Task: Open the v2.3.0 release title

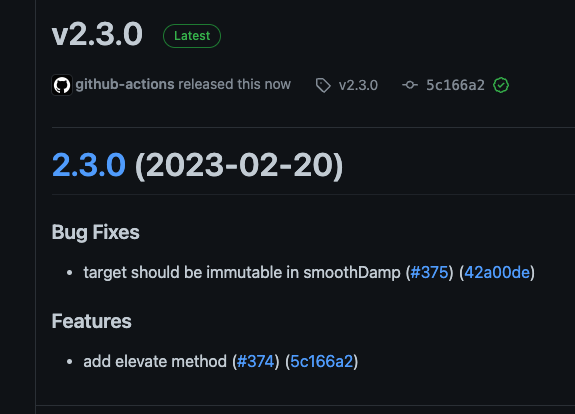Action: [97, 34]
